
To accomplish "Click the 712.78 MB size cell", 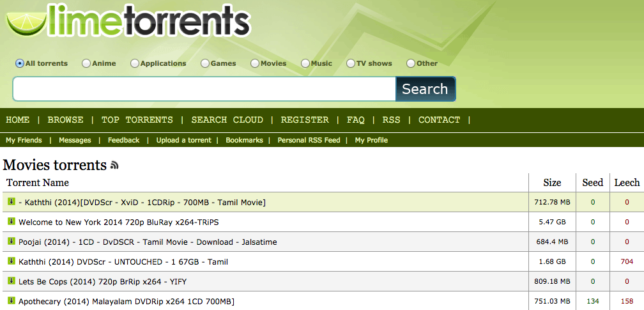I will (x=552, y=202).
